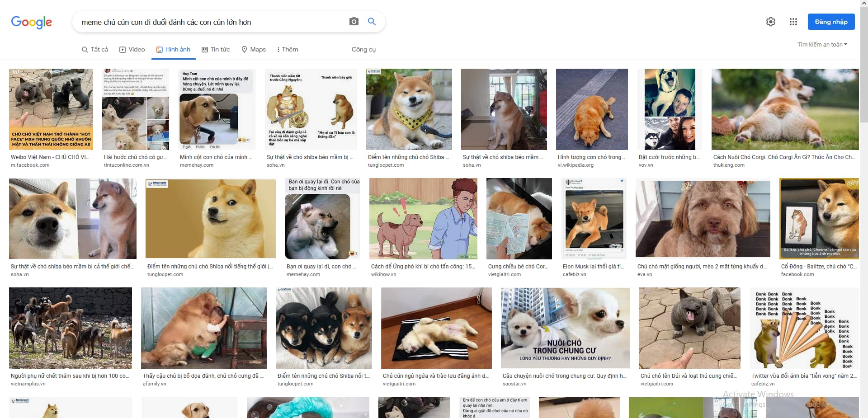Open the Weibo Việt Nam dog thumbnail
The width and height of the screenshot is (868, 418).
(51, 109)
